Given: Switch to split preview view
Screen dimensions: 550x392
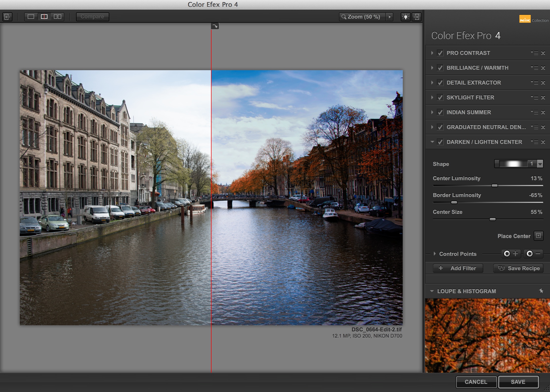Looking at the screenshot, I should pyautogui.click(x=44, y=17).
